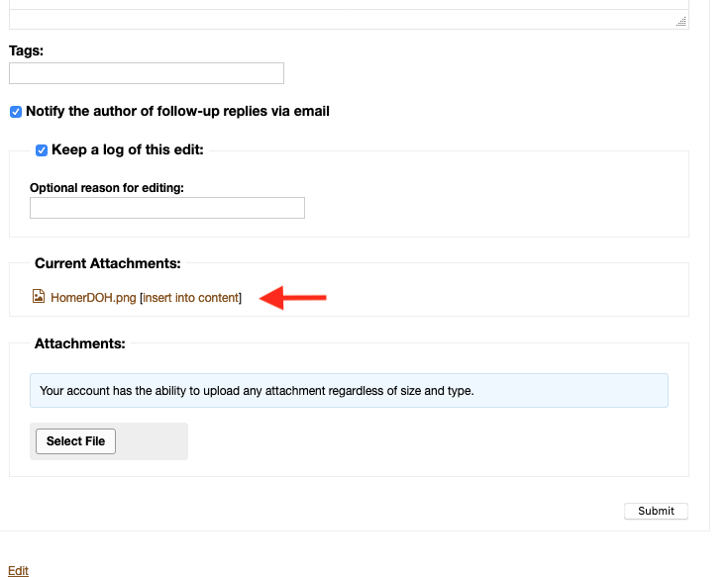Click the red arrow pointing at the attachment
This screenshot has height=577, width=728.
point(293,297)
